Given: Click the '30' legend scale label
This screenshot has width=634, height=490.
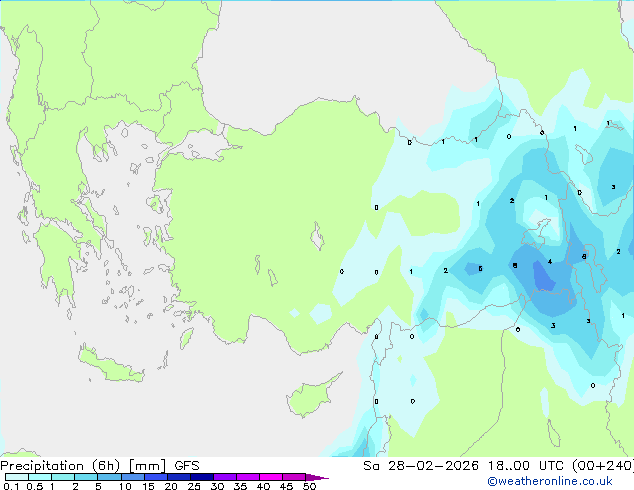Looking at the screenshot, I should [x=217, y=486].
